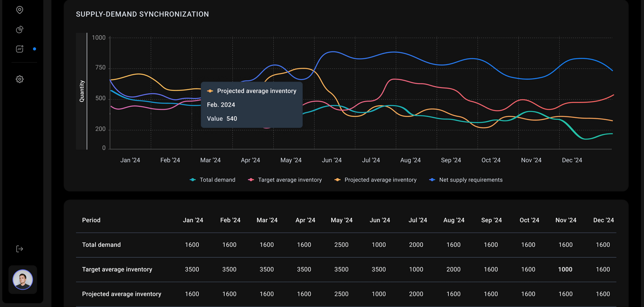644x307 pixels.
Task: Click the logout arrow icon
Action: pyautogui.click(x=20, y=249)
